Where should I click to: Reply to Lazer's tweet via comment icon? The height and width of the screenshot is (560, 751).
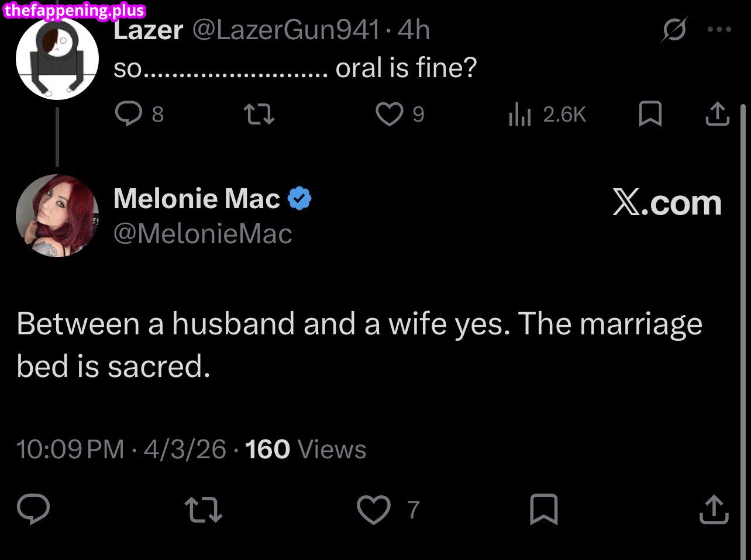(126, 114)
